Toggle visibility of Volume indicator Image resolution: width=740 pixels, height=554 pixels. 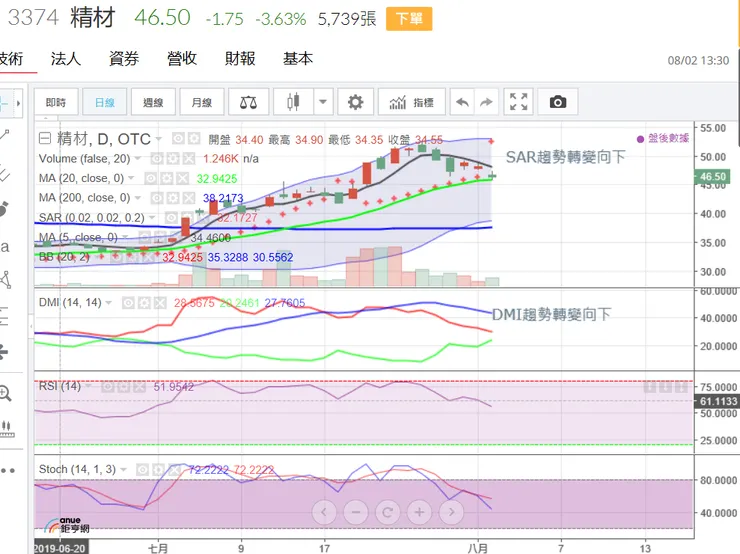click(157, 159)
